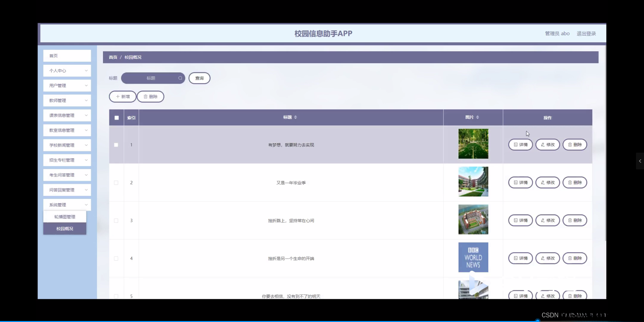This screenshot has height=322, width=644.
Task: Click the BBC World News thumbnail in row 4
Action: point(473,257)
